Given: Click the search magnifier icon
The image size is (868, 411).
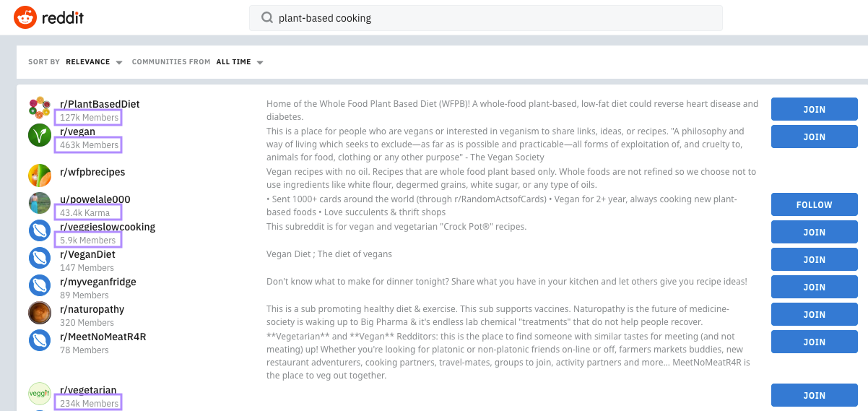Looking at the screenshot, I should [267, 18].
